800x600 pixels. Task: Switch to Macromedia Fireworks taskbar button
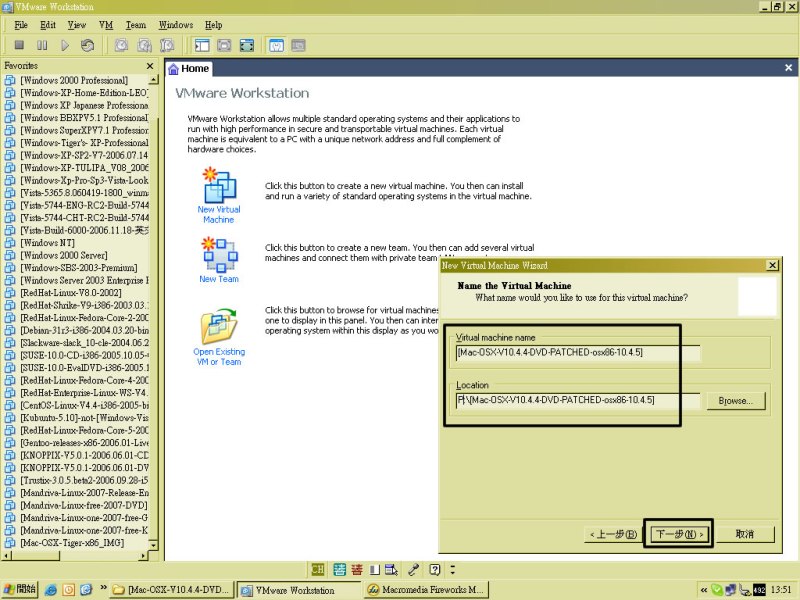[426, 590]
